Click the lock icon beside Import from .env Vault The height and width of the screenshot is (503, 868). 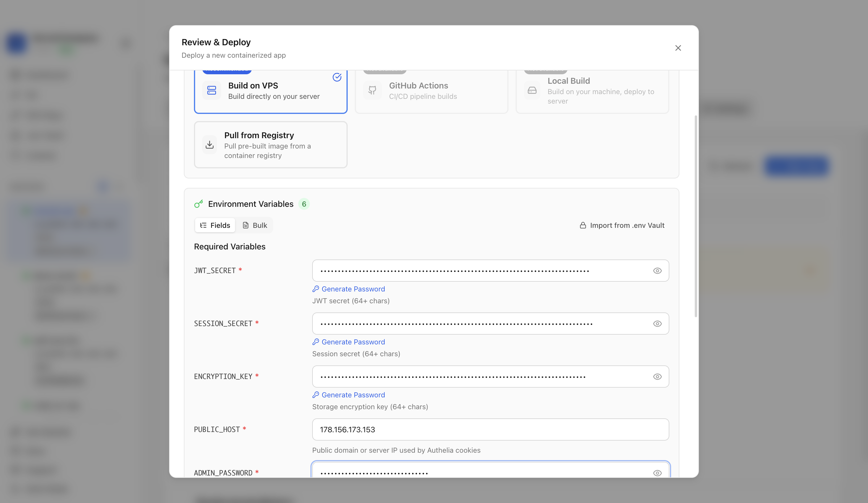pyautogui.click(x=583, y=225)
